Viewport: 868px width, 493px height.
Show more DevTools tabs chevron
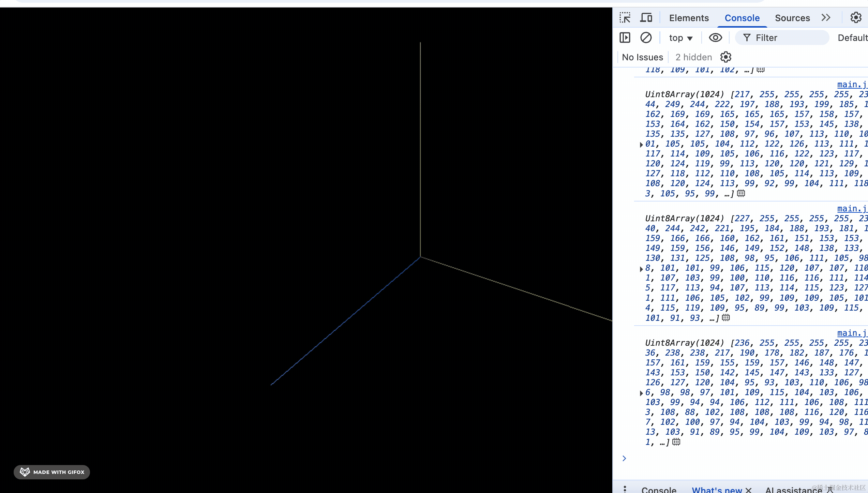click(826, 18)
